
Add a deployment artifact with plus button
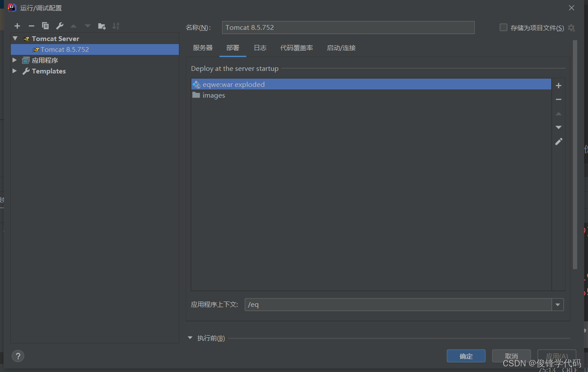(x=559, y=86)
